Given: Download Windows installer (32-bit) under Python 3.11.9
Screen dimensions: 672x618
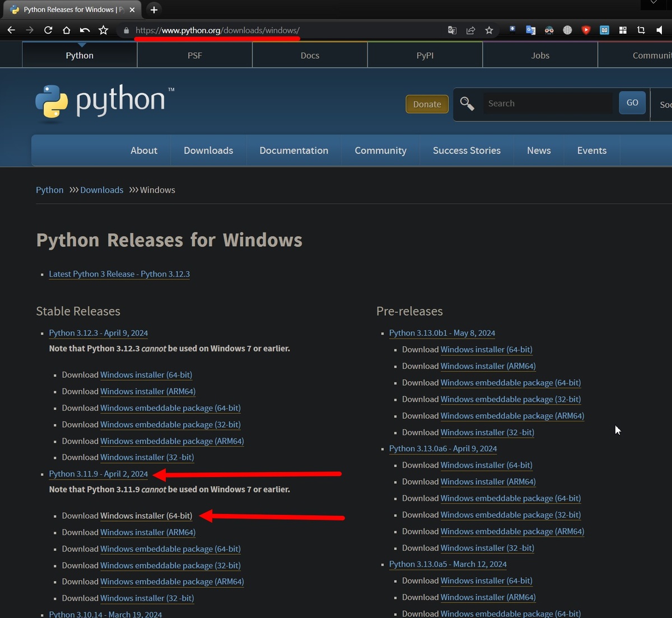Looking at the screenshot, I should (x=147, y=598).
